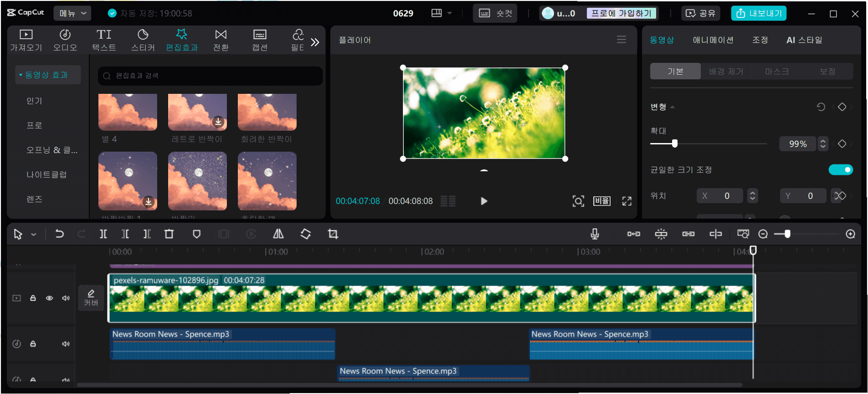Select the 마스크 sub-tab
Screen dimensions: 868x394
[x=776, y=72]
